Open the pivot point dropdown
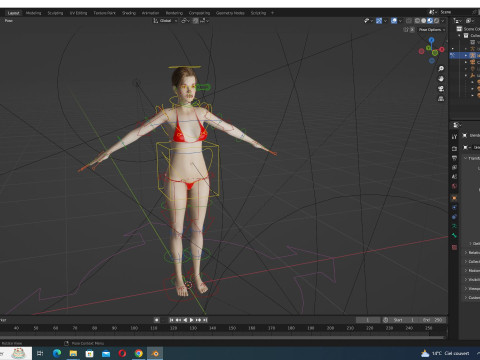480x360 pixels. pyautogui.click(x=185, y=21)
